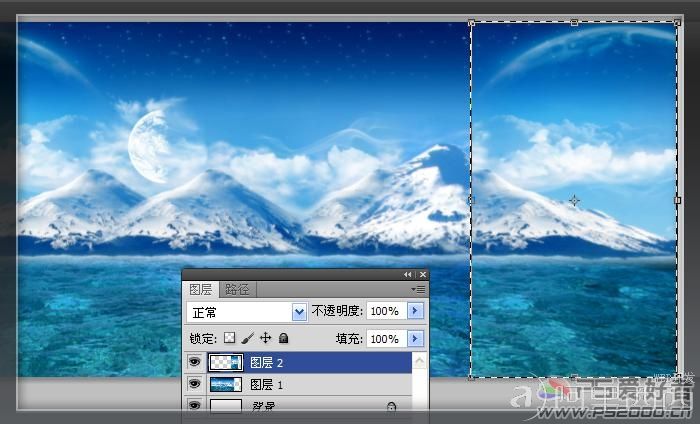
Task: Toggle visibility of 图层 1
Action: (x=194, y=384)
